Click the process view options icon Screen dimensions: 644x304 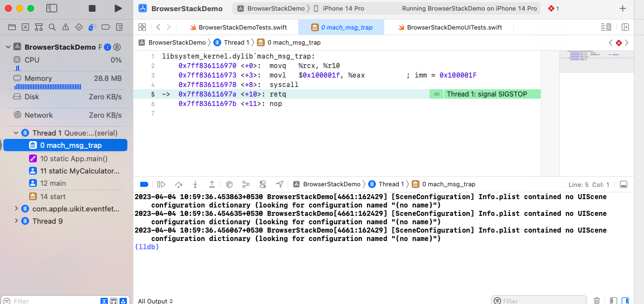117,47
